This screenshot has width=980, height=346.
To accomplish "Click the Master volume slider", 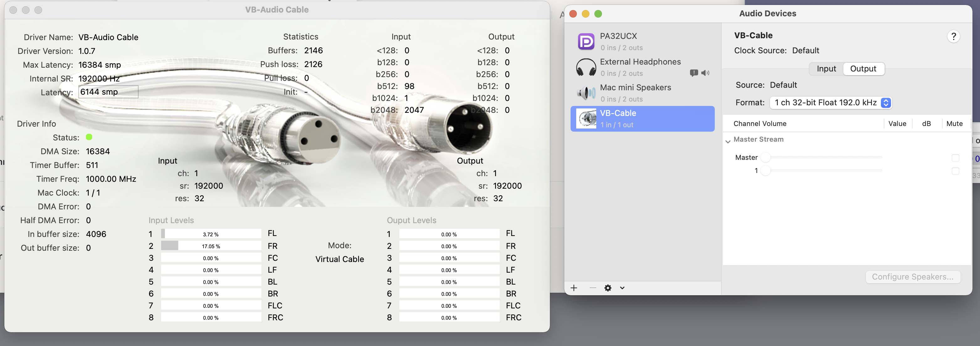I will 821,157.
